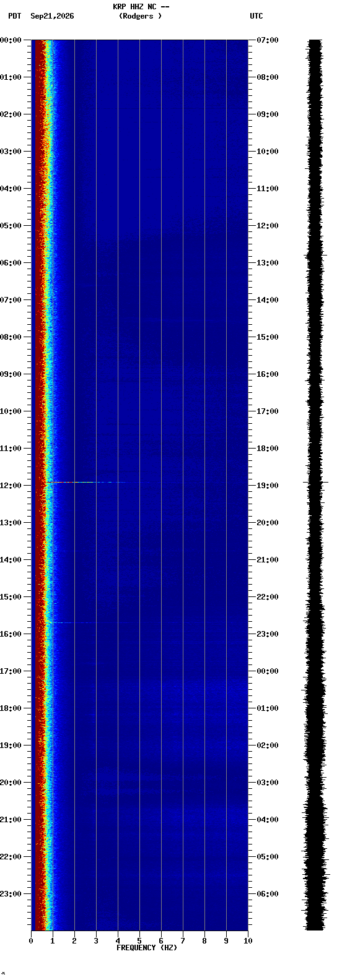The width and height of the screenshot is (342, 980).
Task: Click the 18:00 PDT time label
Action: click(x=11, y=708)
